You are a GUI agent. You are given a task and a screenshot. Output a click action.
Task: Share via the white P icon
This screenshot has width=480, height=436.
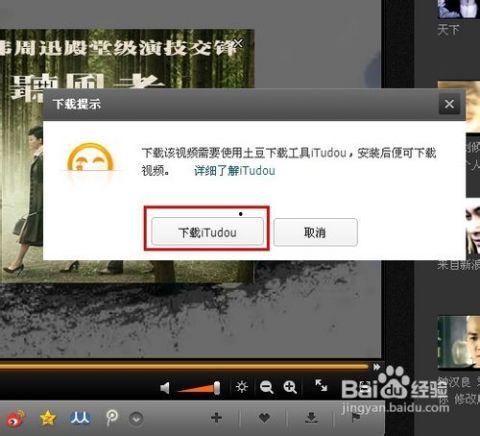[x=112, y=417]
